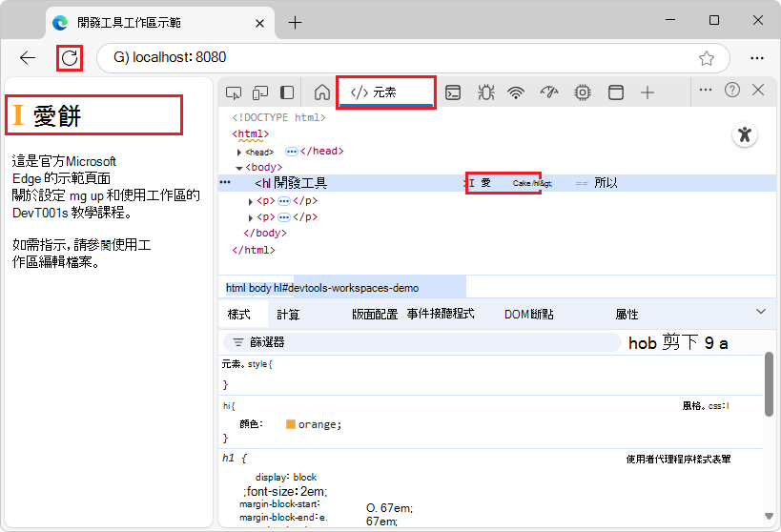Click the font-size: 2em declaration
This screenshot has height=532, width=781.
pyautogui.click(x=285, y=492)
